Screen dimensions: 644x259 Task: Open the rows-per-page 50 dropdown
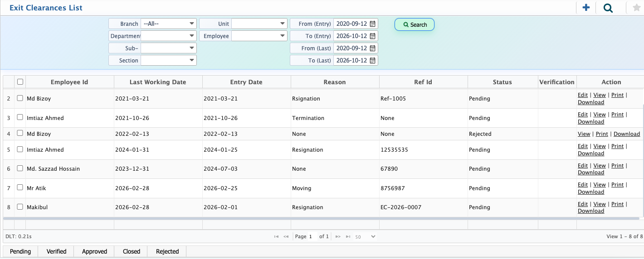(x=366, y=236)
